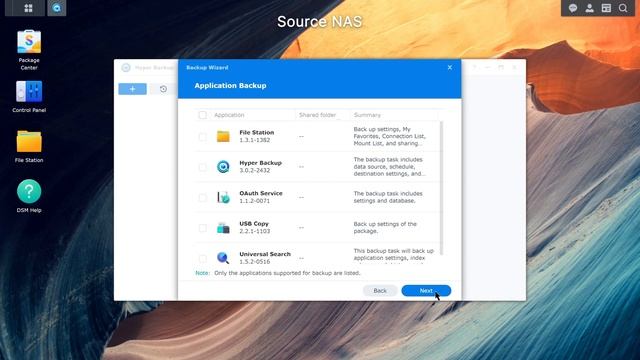
Task: Select the Universal Search 1.5.2-0516 text
Action: tap(265, 258)
